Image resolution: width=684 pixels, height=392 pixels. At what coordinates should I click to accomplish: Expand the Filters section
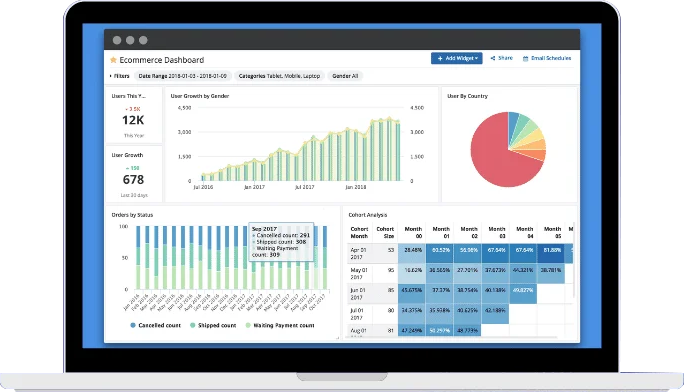point(120,76)
